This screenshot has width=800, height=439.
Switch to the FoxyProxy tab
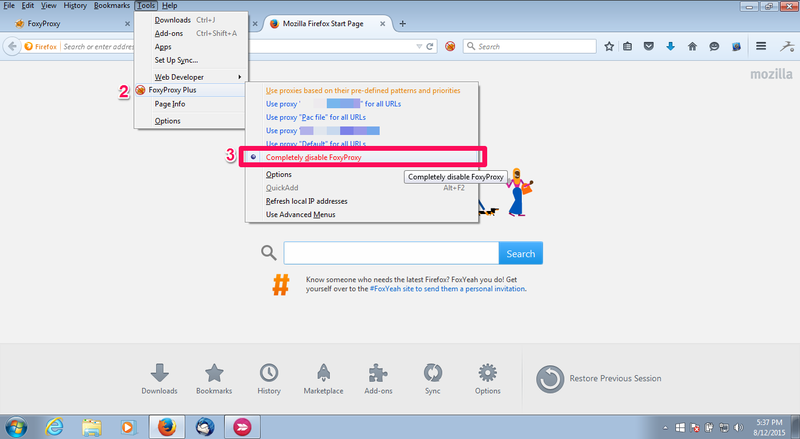[71, 23]
